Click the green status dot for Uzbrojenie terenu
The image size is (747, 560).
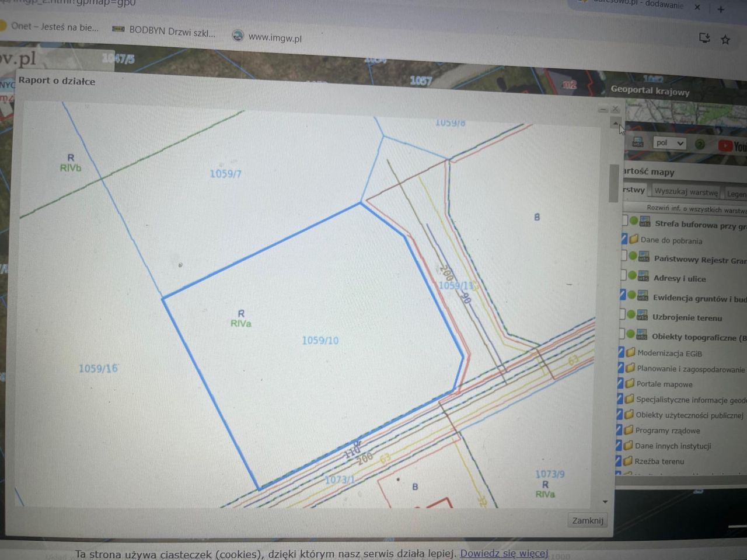tap(631, 314)
